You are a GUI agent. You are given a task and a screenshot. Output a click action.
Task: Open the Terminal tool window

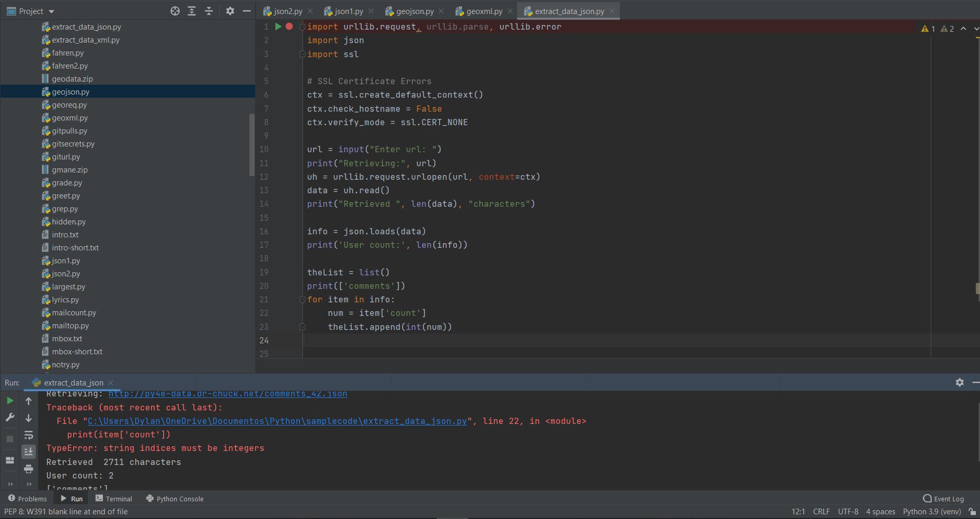tap(114, 499)
